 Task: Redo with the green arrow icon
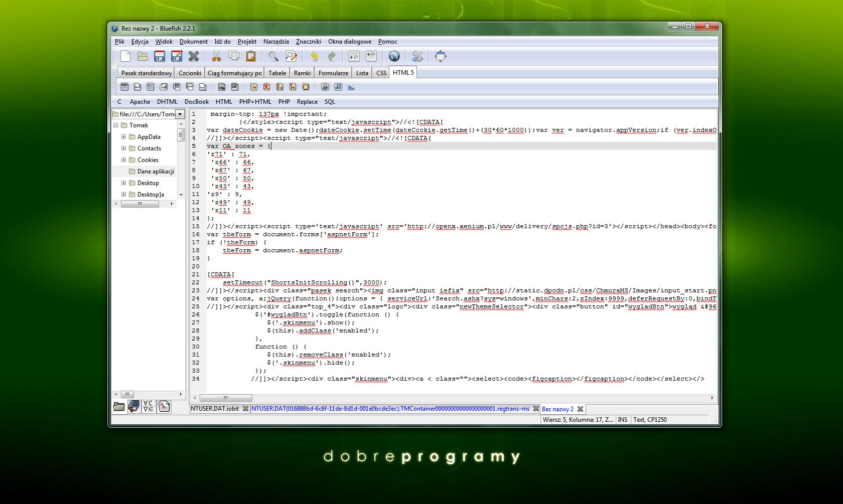click(x=331, y=56)
